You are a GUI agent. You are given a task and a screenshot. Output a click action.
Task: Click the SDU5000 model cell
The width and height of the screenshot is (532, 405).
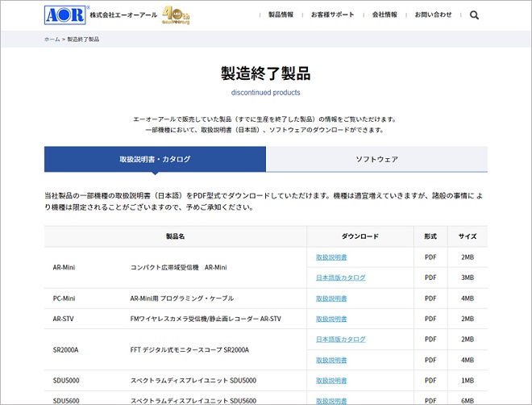point(66,381)
